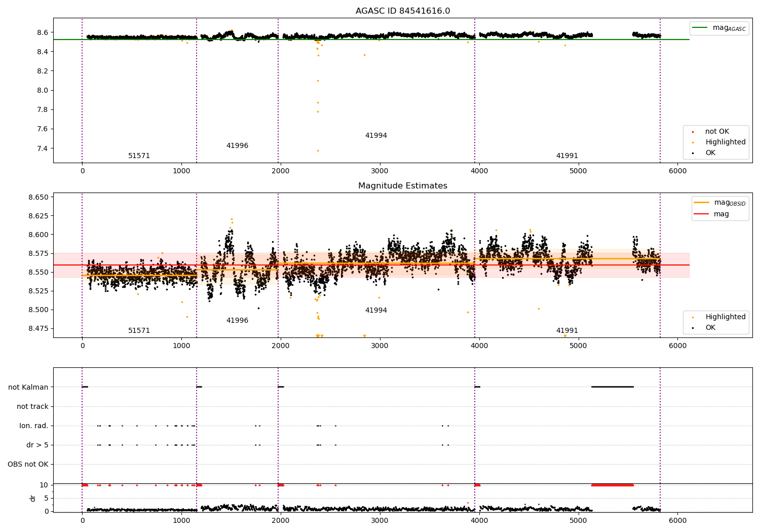Image resolution: width=760 pixels, height=532 pixels.
Task: Click the 'dr > 5' axis label
Action: click(x=37, y=445)
